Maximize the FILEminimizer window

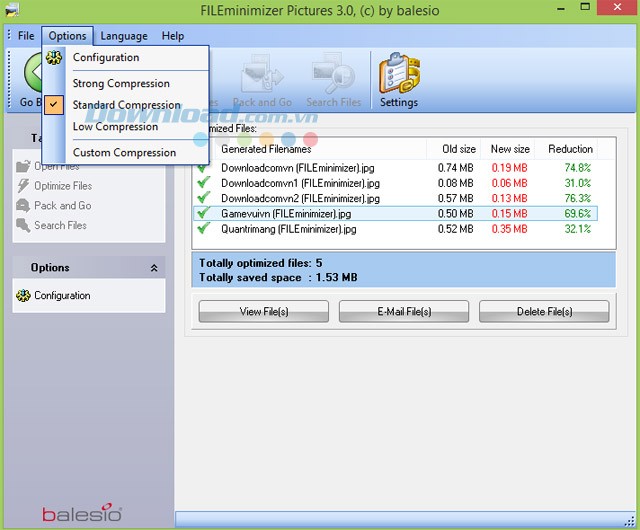tap(585, 7)
